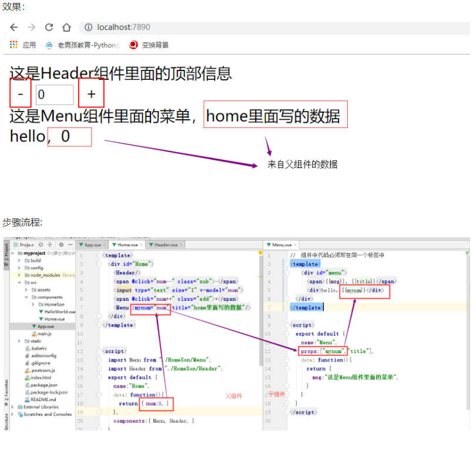Fold the template tag at Home.vue line 1
The image size is (476, 454).
(99, 255)
